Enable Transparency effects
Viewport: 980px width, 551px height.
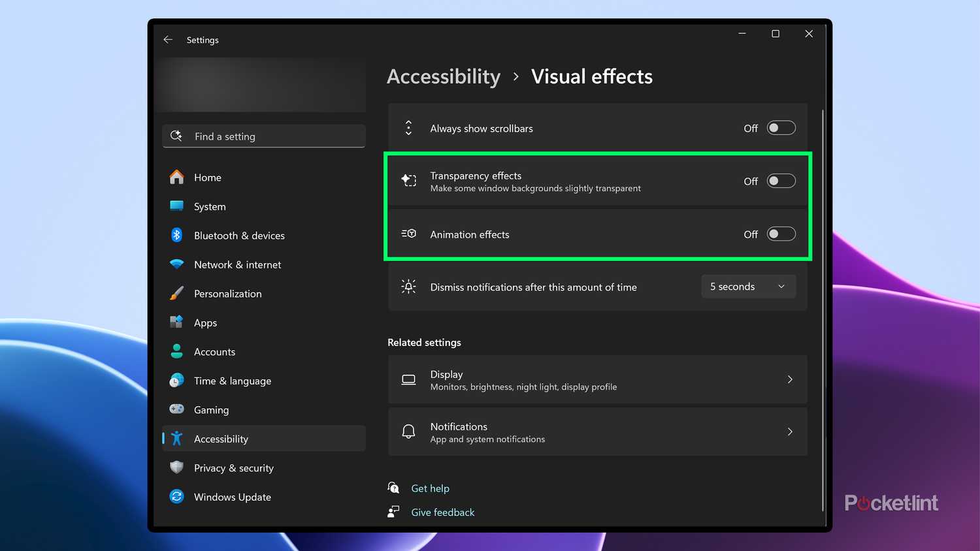point(781,181)
